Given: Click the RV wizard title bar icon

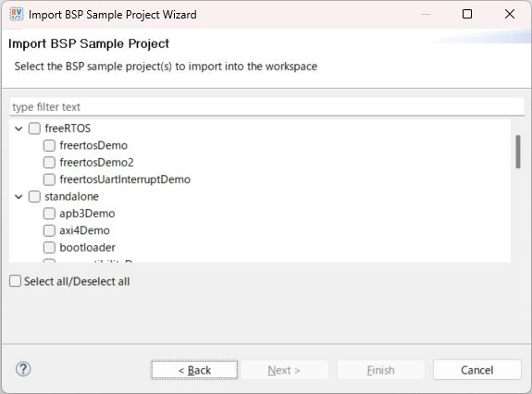Looking at the screenshot, I should point(16,14).
